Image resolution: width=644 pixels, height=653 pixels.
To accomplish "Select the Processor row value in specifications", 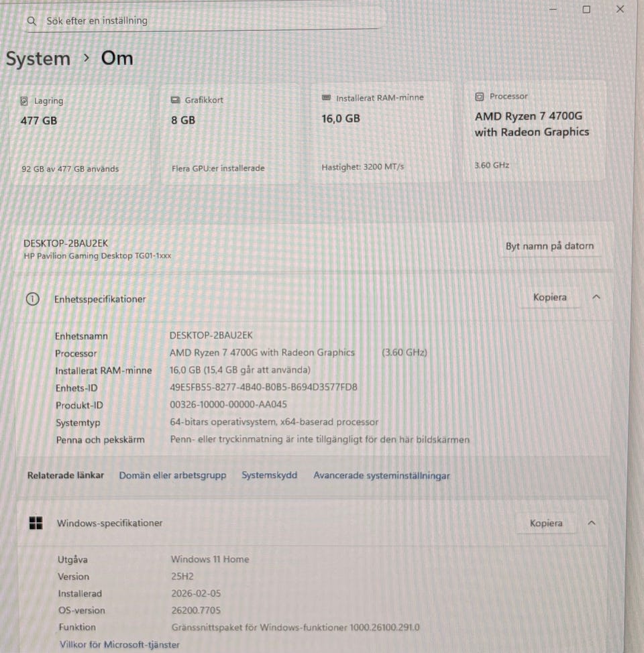I will (298, 353).
